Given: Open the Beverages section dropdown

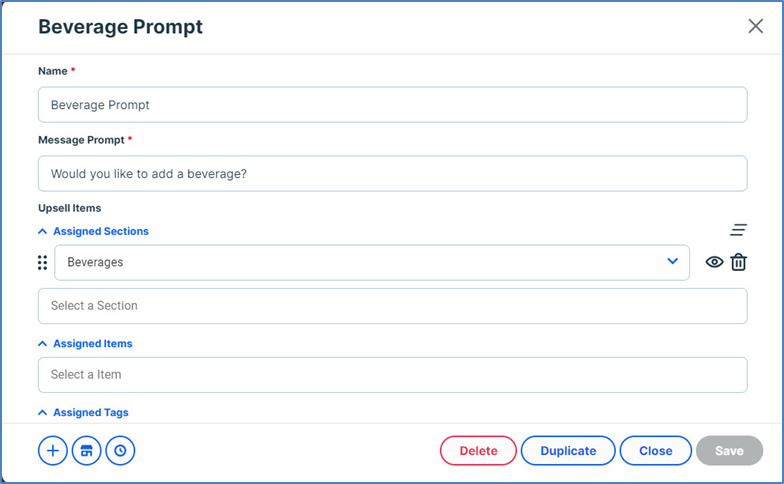Looking at the screenshot, I should click(x=672, y=262).
